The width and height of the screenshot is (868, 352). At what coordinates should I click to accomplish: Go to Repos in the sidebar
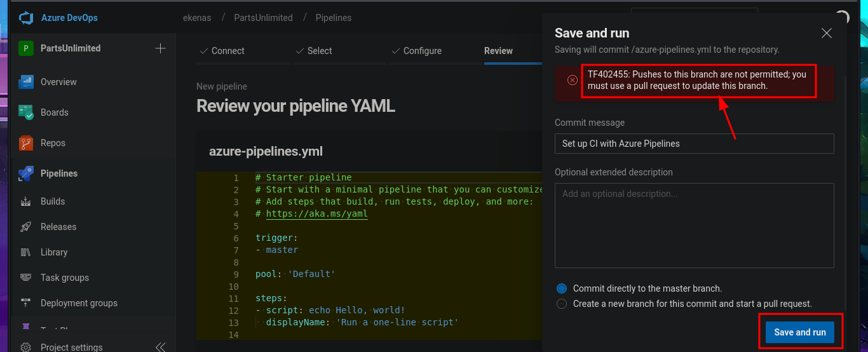pos(53,143)
